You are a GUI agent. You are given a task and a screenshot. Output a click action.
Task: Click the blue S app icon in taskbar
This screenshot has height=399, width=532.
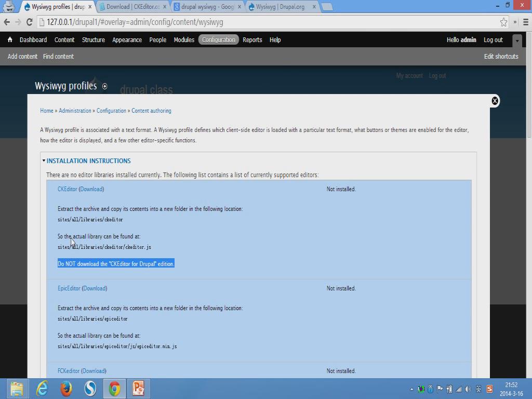click(90, 389)
